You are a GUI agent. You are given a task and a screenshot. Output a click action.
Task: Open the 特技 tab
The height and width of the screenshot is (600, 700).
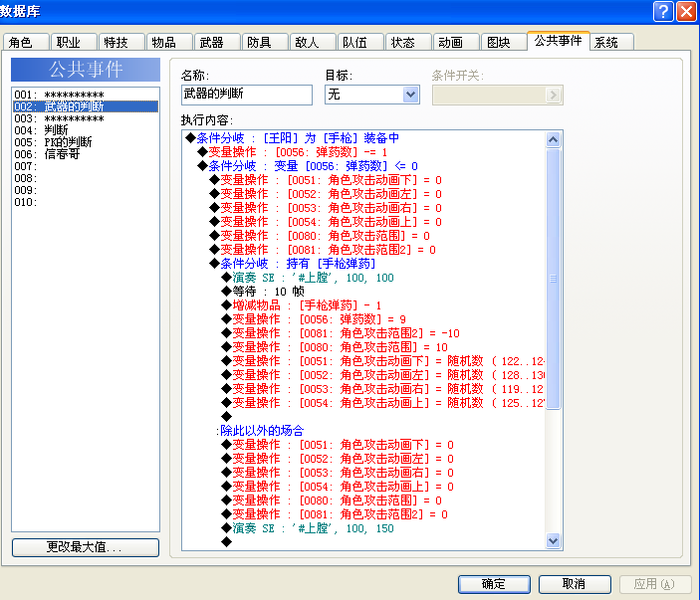(x=121, y=43)
